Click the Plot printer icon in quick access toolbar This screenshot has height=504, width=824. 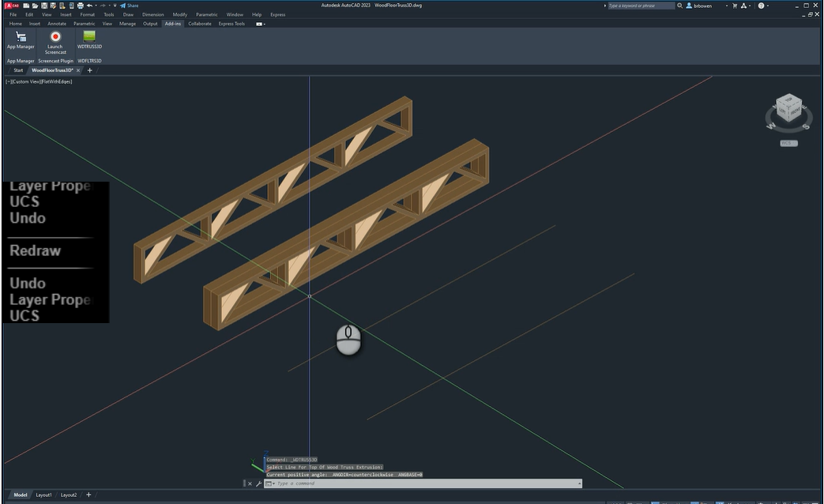coord(80,6)
